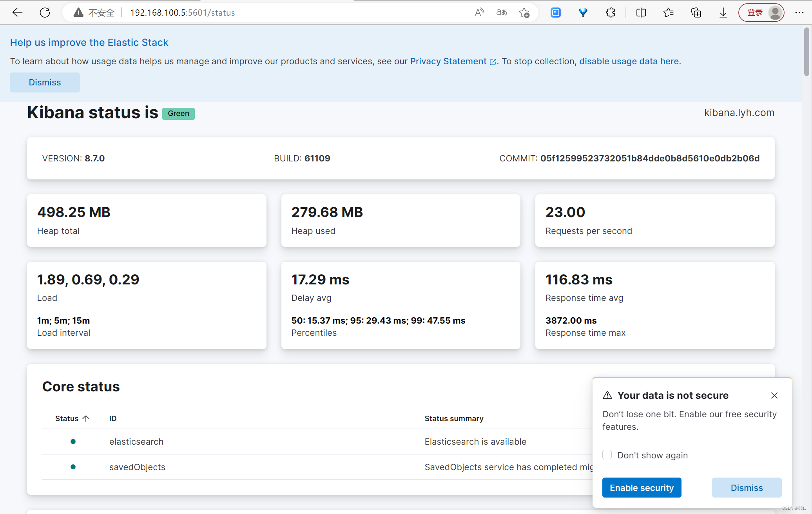
Task: Click the disable usage data here link
Action: pos(629,61)
